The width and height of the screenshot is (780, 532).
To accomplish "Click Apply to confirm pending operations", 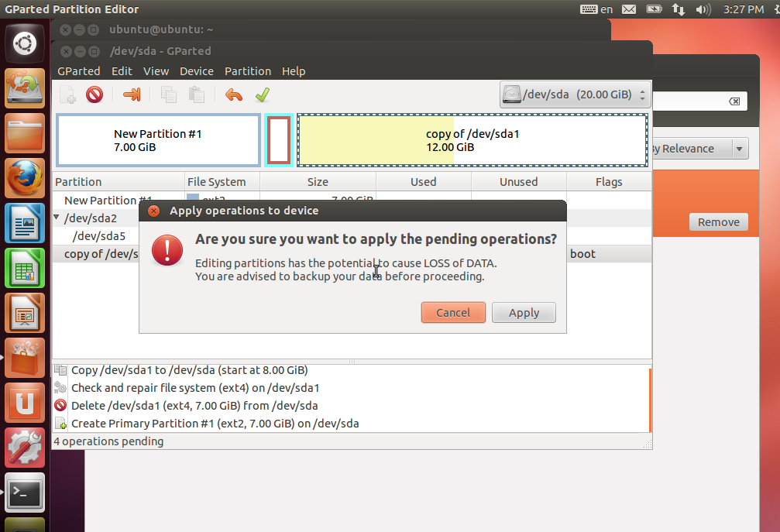I will 524,313.
